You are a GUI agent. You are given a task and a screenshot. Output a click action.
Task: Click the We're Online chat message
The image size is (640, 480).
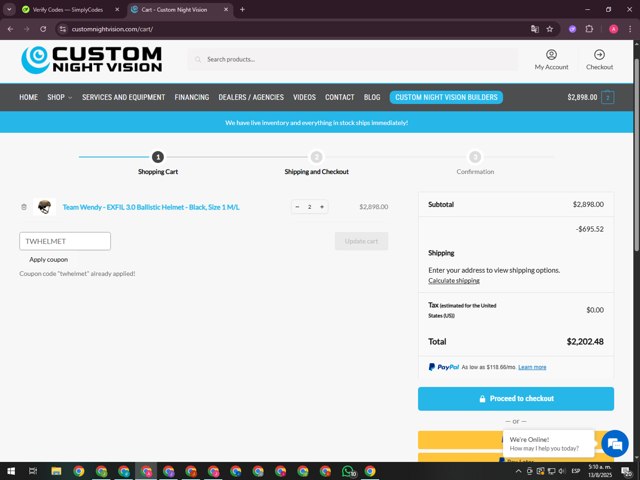point(548,444)
